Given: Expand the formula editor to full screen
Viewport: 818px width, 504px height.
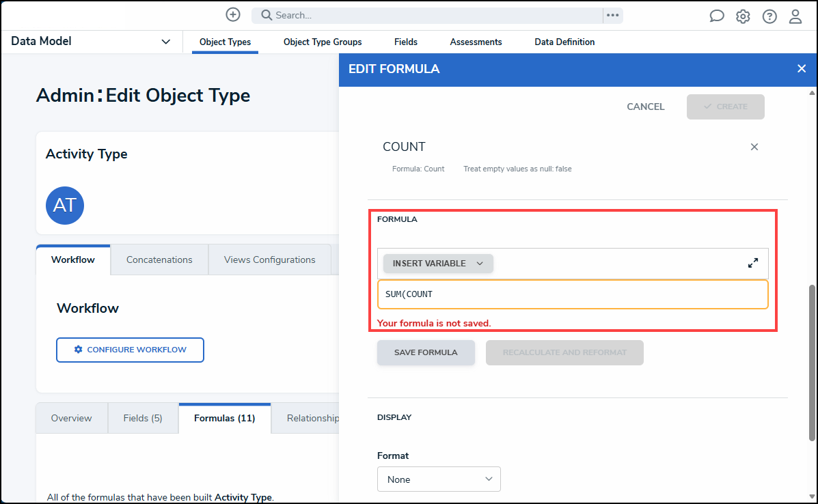Looking at the screenshot, I should pyautogui.click(x=753, y=263).
